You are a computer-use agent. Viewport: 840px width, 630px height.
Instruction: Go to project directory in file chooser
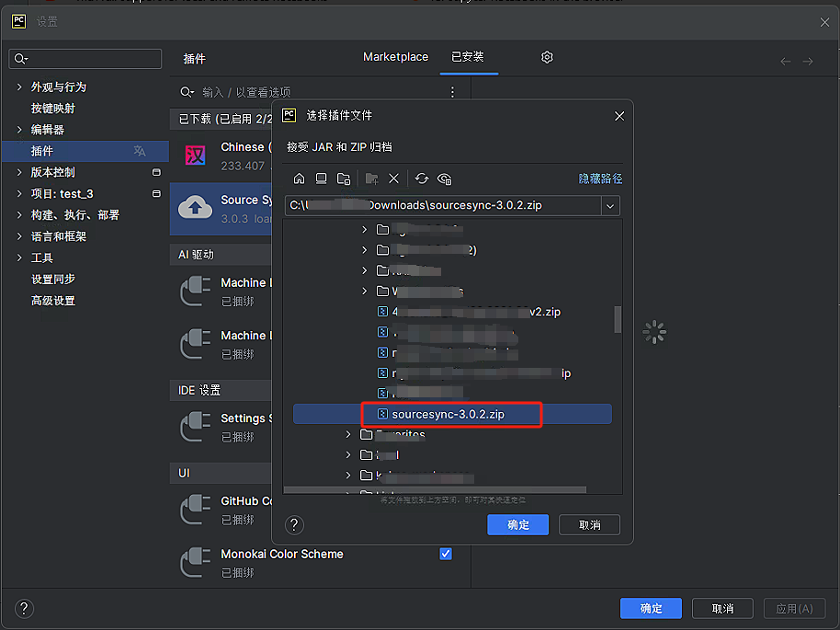344,178
